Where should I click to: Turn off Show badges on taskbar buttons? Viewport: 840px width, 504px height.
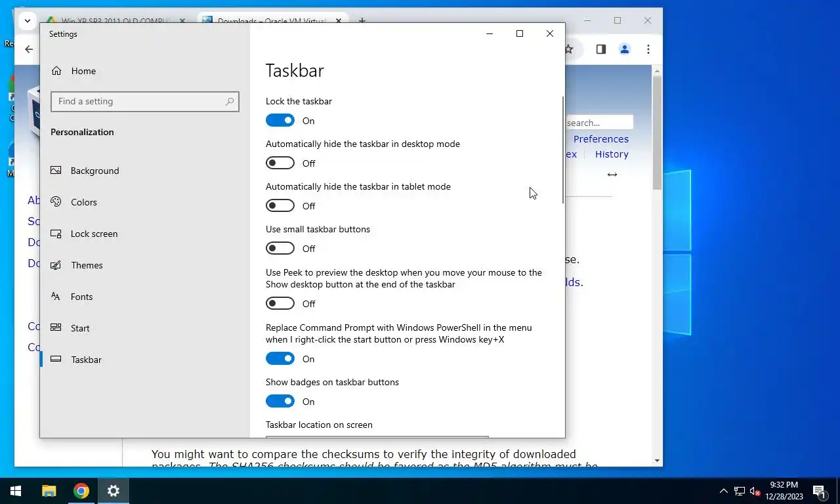click(x=280, y=402)
